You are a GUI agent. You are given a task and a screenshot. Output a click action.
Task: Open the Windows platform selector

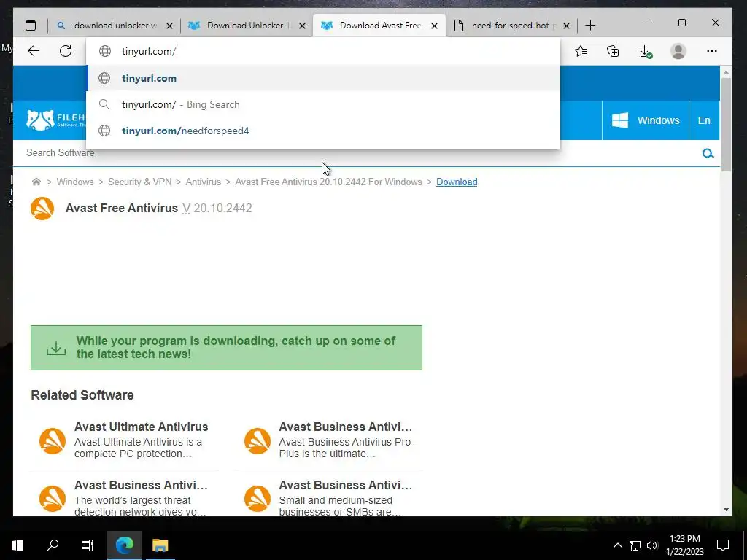pos(646,120)
